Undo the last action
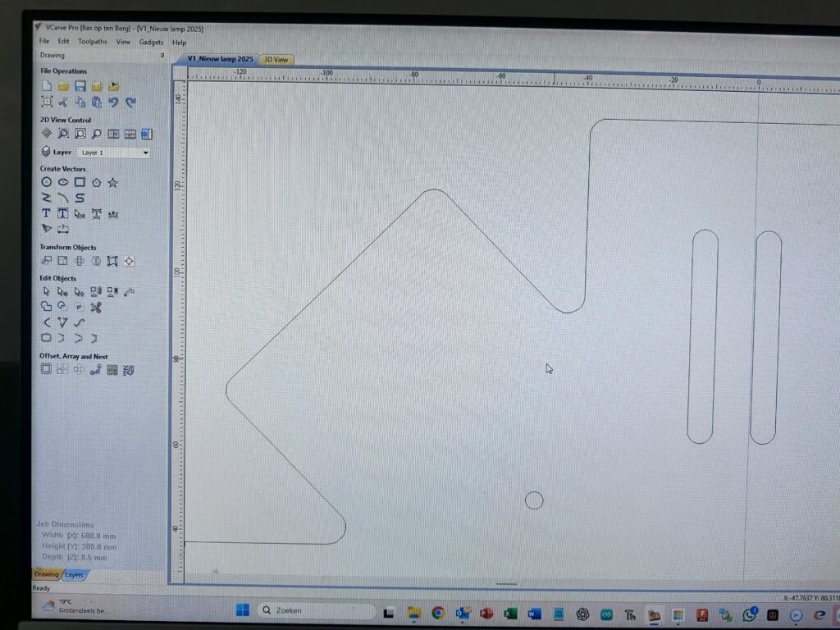This screenshot has height=630, width=840. [113, 102]
